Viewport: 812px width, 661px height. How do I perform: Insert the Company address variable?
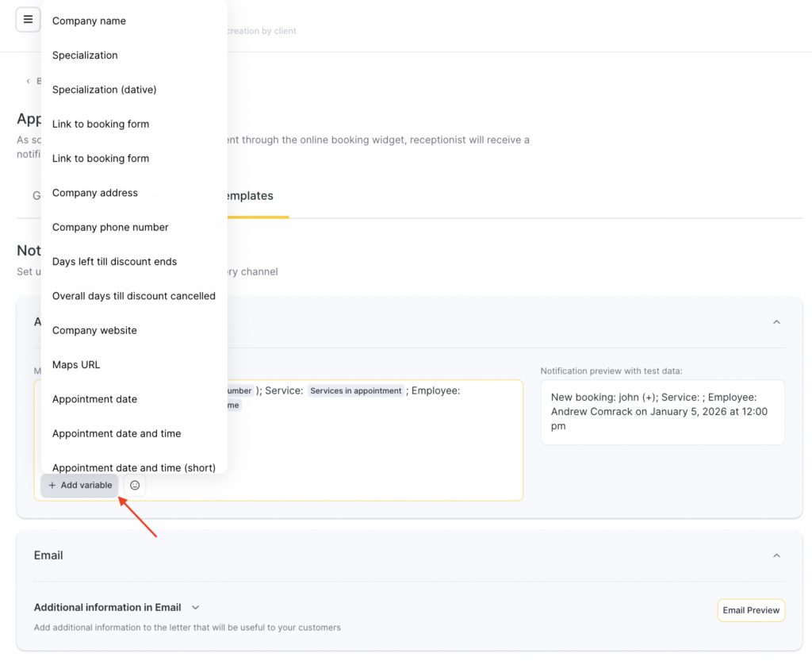click(x=94, y=193)
